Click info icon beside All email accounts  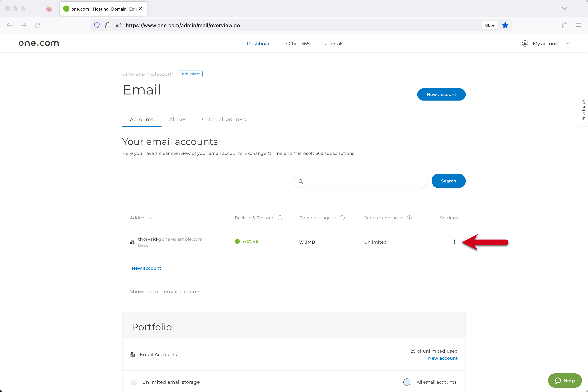coord(407,382)
